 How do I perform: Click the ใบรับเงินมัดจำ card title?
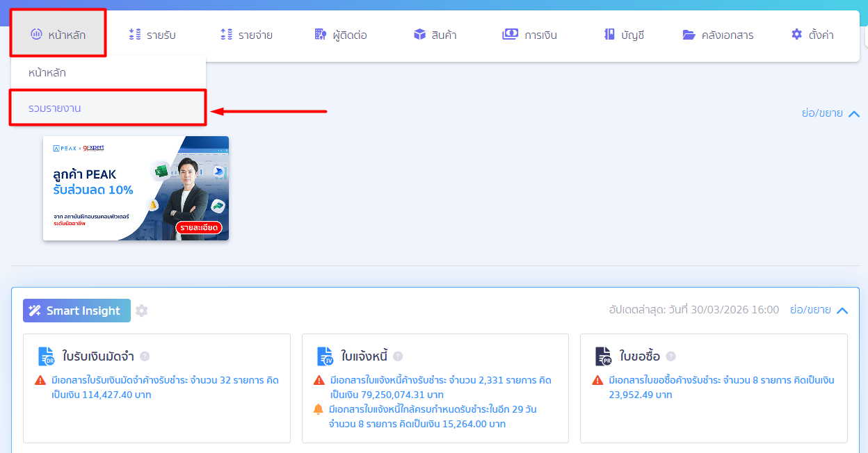(98, 356)
